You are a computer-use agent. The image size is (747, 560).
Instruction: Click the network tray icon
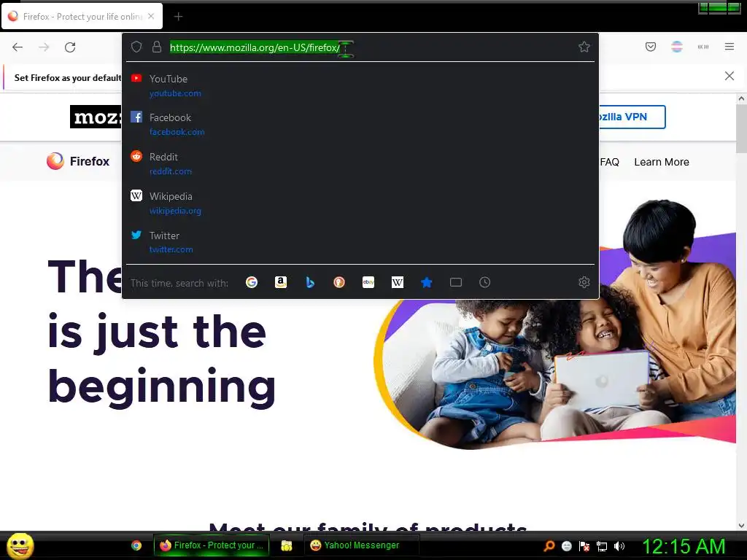(x=602, y=546)
